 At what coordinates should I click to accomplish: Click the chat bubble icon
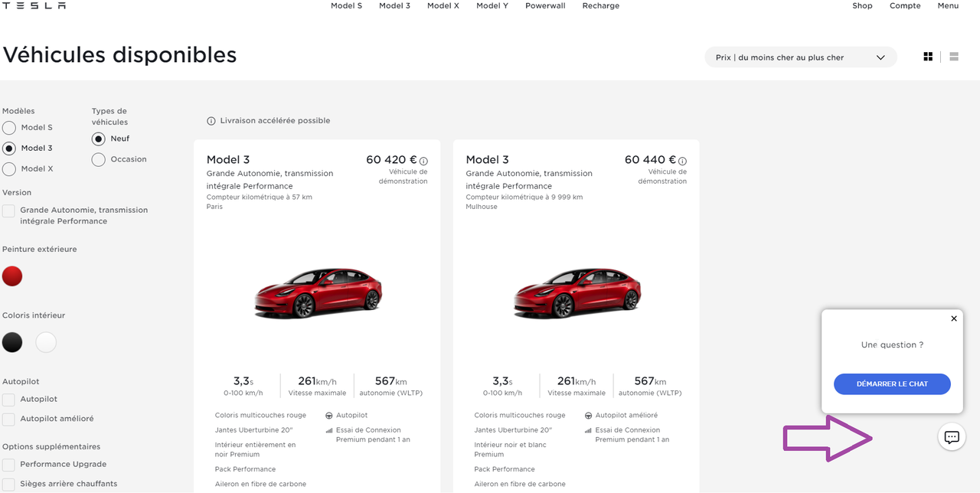coord(952,437)
